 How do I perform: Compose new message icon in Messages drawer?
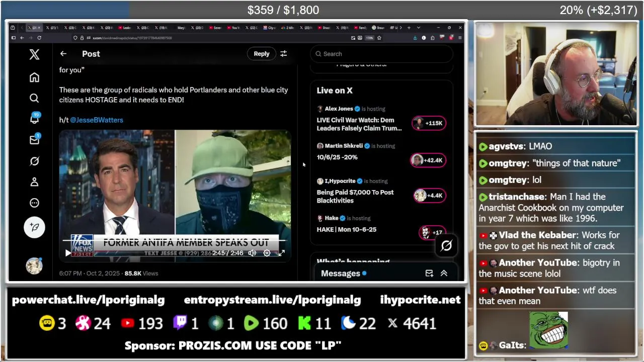(429, 274)
